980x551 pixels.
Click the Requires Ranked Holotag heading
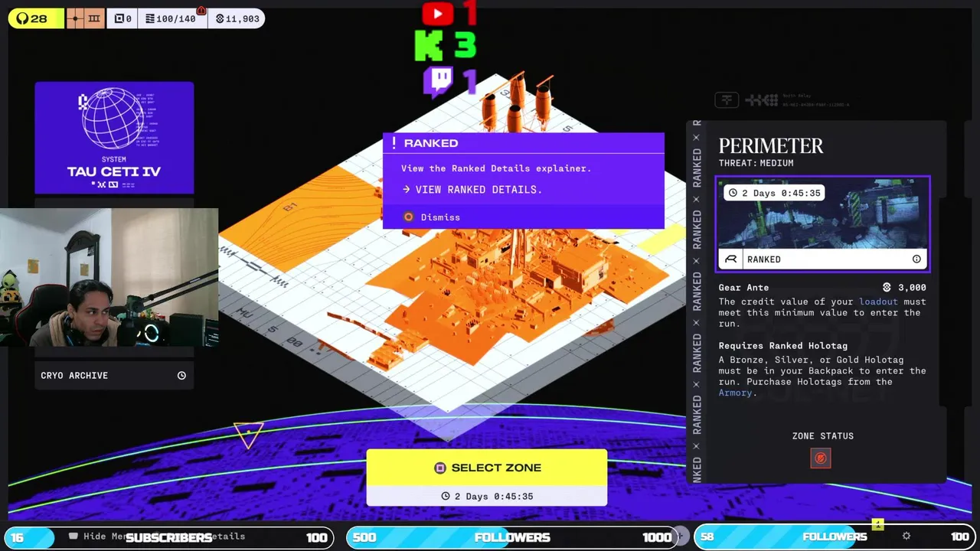783,346
